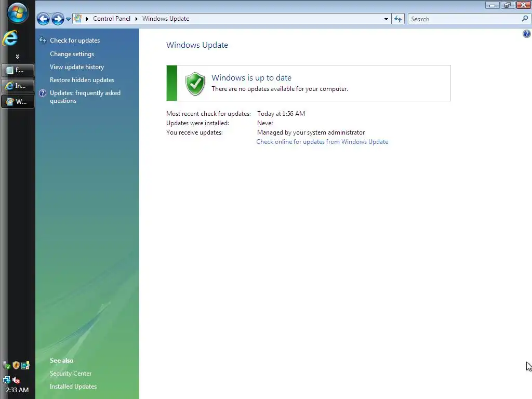Click the 'Windows Update' page title
Screen dimensions: 532x399
pyautogui.click(x=197, y=45)
